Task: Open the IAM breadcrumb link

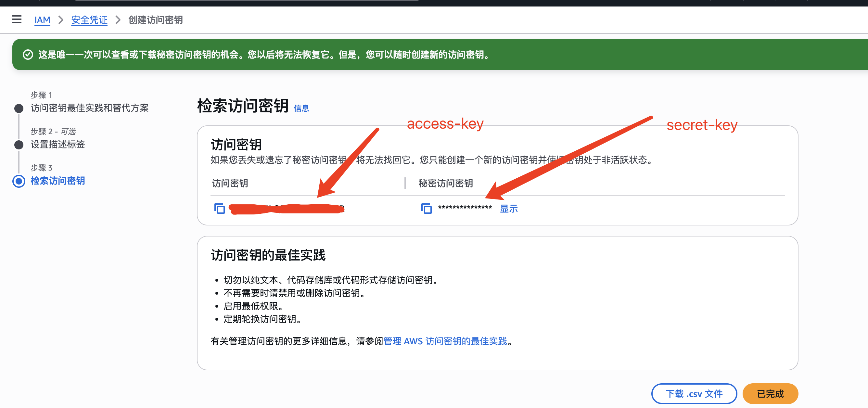Action: click(x=42, y=20)
